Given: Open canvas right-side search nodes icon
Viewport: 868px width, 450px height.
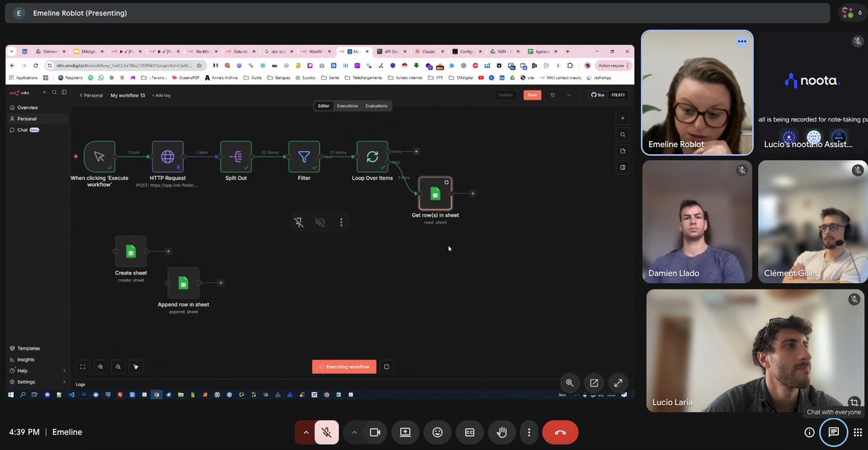Looking at the screenshot, I should [622, 135].
